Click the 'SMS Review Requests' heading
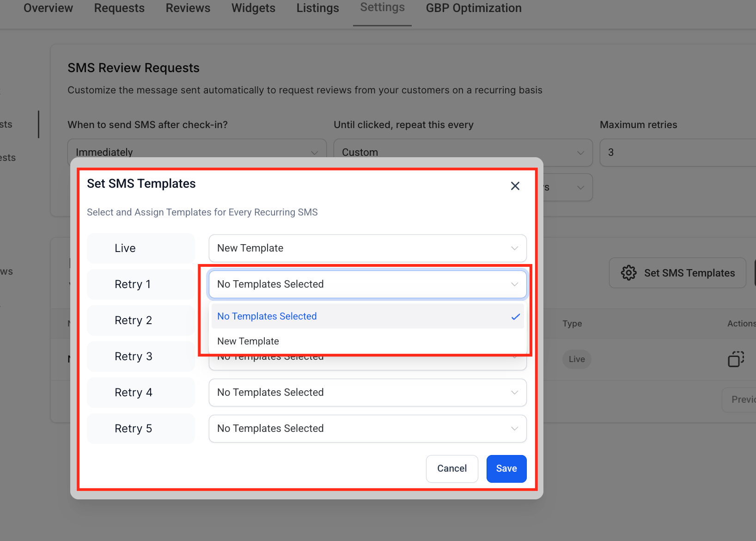Image resolution: width=756 pixels, height=541 pixels. 134,68
